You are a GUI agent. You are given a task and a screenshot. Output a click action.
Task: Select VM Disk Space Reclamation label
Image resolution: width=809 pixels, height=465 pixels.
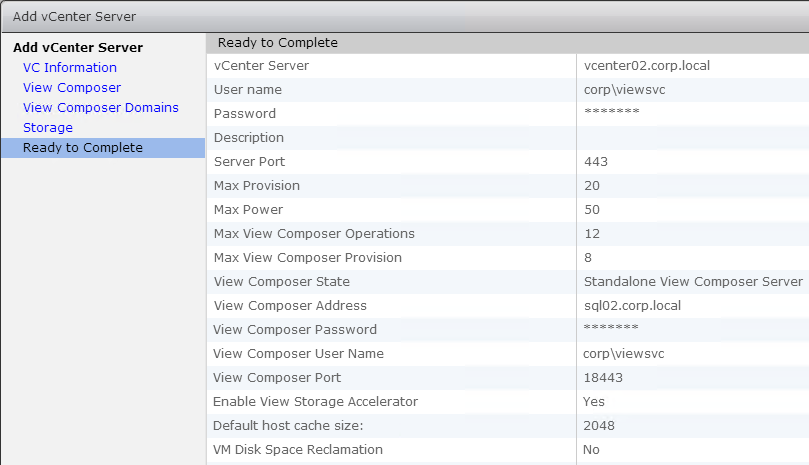(298, 450)
